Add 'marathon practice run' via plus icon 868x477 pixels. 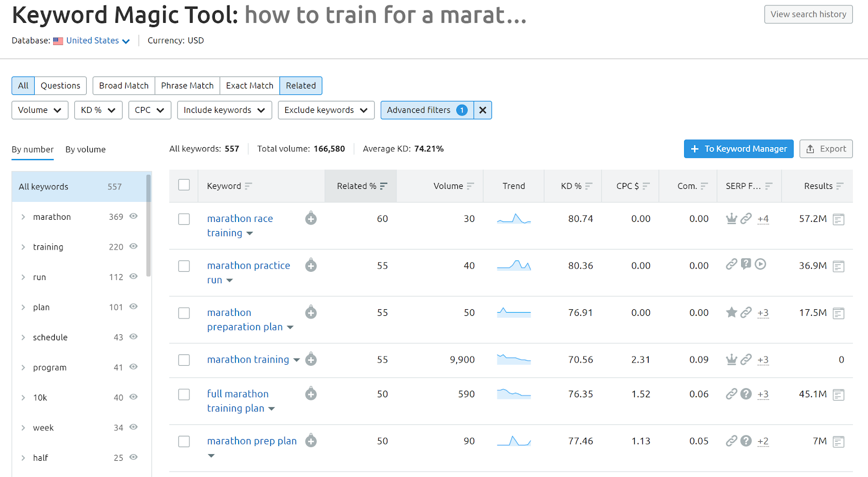click(311, 265)
